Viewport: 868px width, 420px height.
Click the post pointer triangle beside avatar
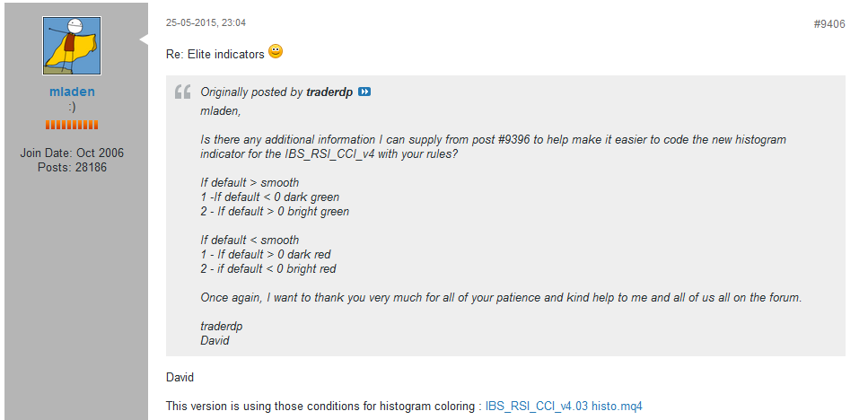[144, 39]
